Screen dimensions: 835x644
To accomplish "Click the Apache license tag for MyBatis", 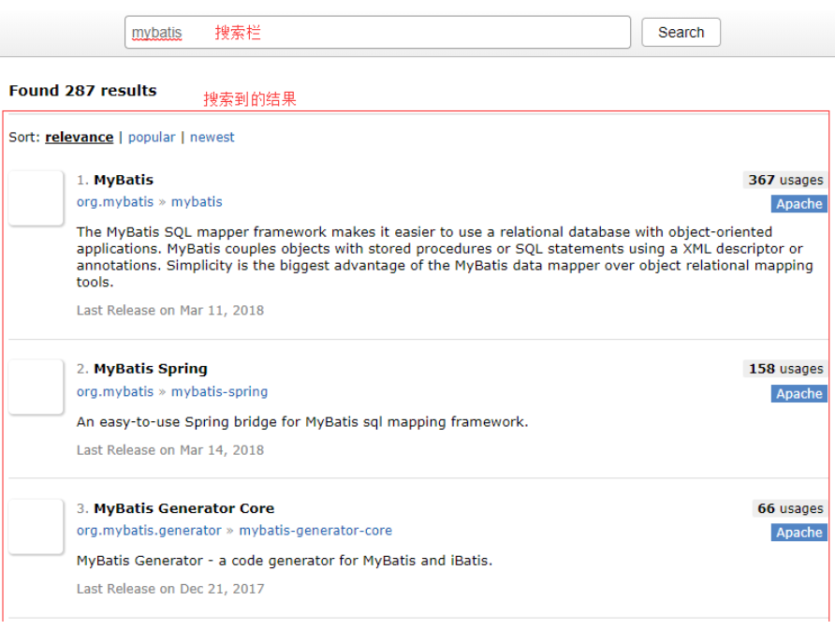I will [x=798, y=203].
